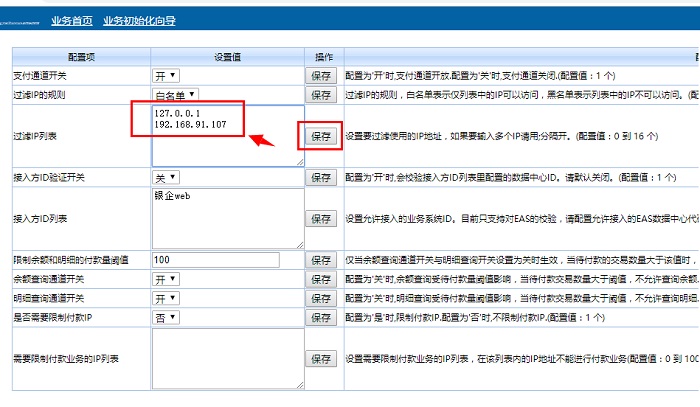Open the 业务首页 tab
This screenshot has width=700, height=407.
71,19
